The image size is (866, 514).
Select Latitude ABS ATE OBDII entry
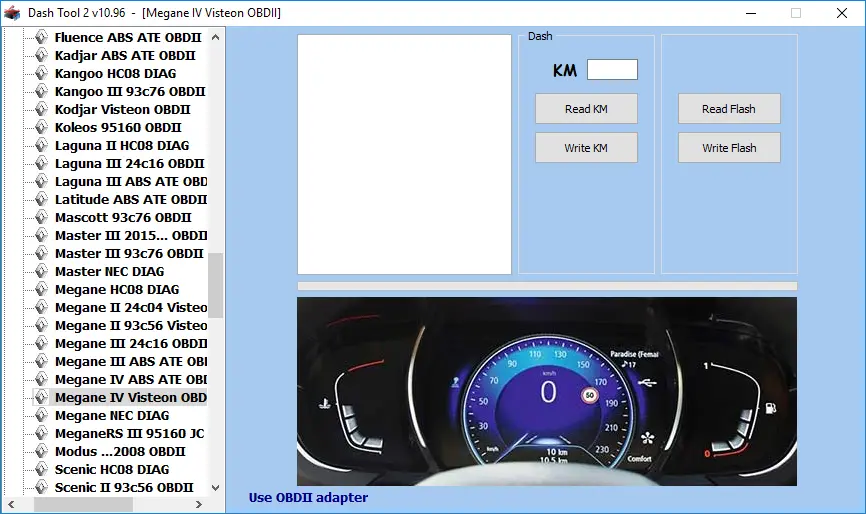click(131, 199)
